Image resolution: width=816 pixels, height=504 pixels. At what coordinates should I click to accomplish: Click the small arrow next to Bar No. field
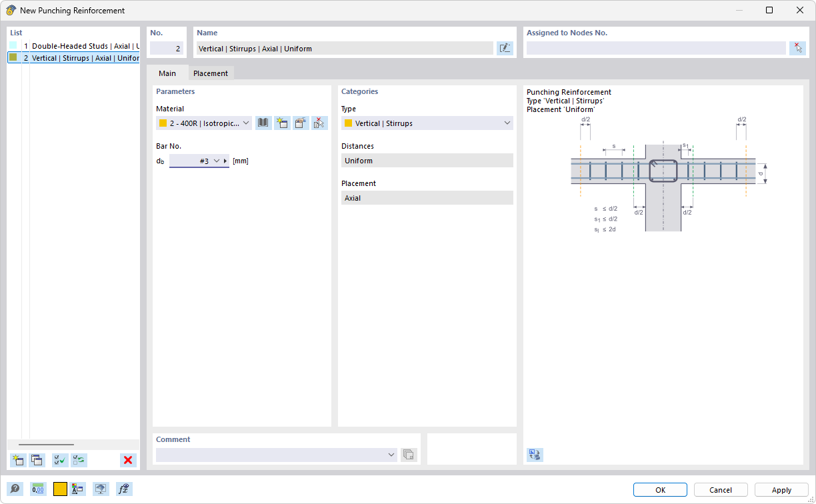point(225,161)
